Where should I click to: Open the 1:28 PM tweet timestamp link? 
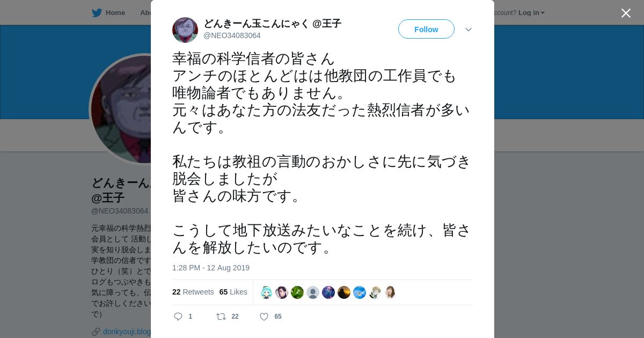click(x=211, y=268)
